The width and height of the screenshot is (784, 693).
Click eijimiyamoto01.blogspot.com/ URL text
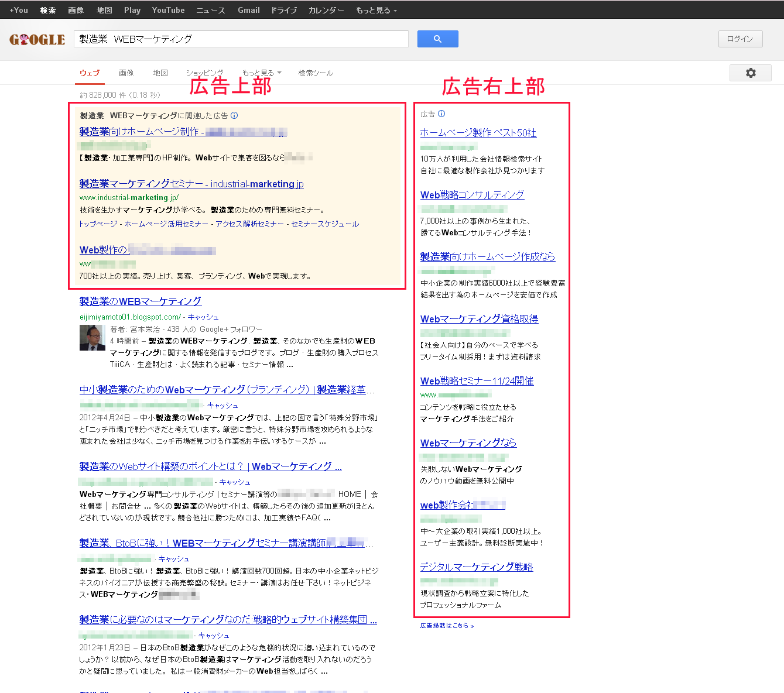tap(130, 317)
